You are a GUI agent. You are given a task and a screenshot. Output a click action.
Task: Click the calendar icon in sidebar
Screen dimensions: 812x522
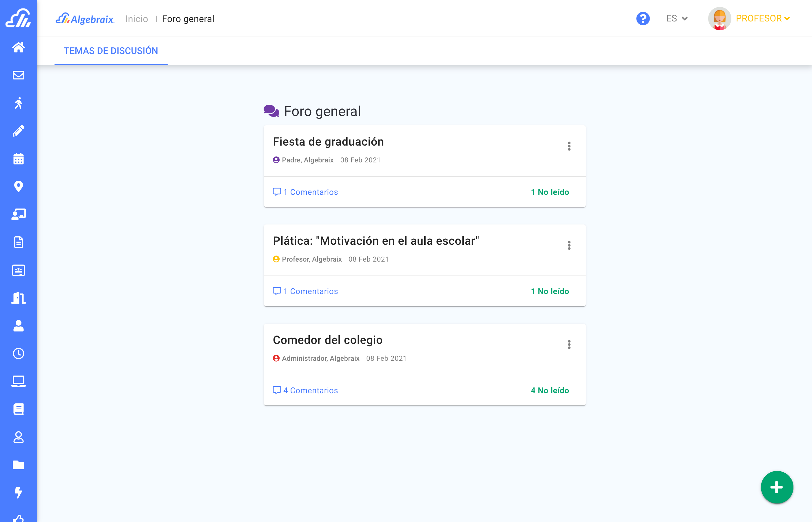pyautogui.click(x=18, y=159)
